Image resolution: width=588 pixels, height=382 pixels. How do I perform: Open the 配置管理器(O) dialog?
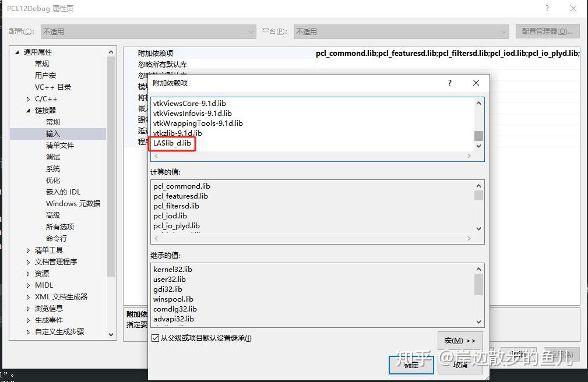548,31
